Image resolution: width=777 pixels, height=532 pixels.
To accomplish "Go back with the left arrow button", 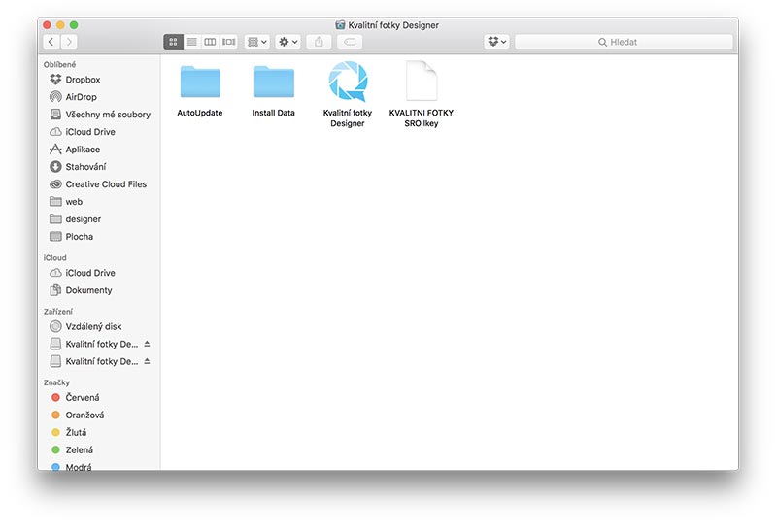I will 51,42.
